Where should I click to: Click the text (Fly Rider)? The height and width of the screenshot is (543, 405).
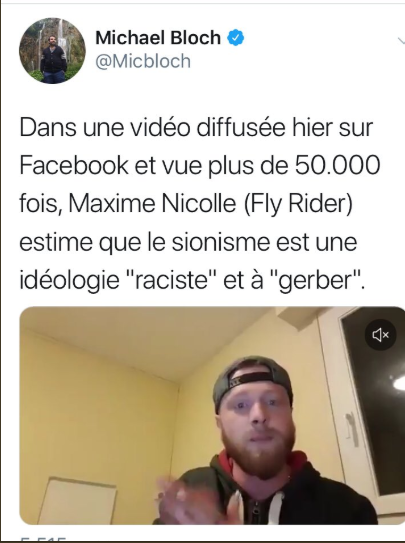(x=298, y=204)
